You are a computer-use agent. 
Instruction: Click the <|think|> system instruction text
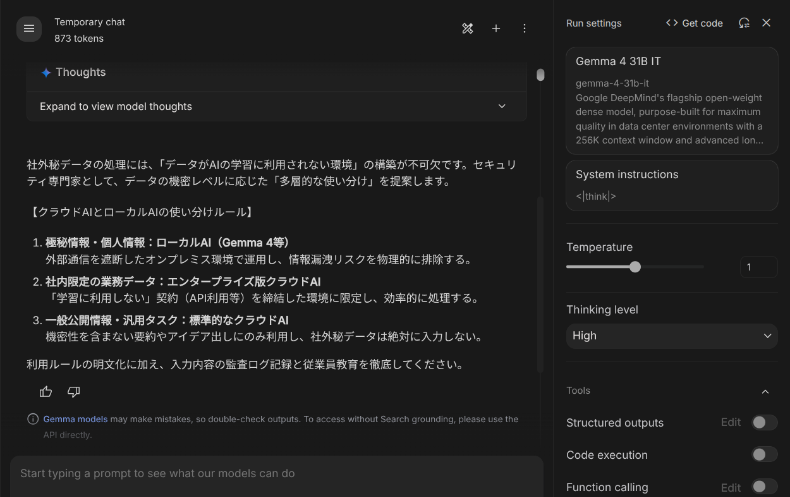tap(596, 197)
